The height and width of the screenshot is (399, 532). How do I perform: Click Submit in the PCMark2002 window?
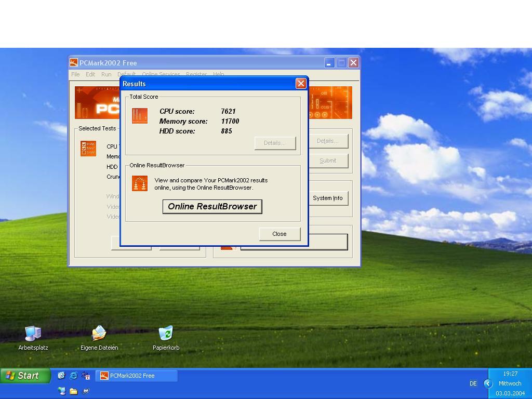click(328, 161)
